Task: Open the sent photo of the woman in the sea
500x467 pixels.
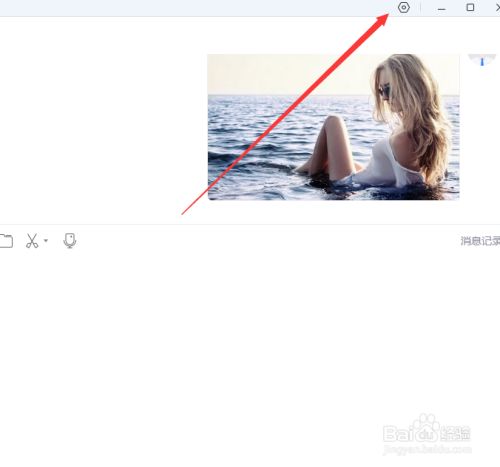Action: 333,127
